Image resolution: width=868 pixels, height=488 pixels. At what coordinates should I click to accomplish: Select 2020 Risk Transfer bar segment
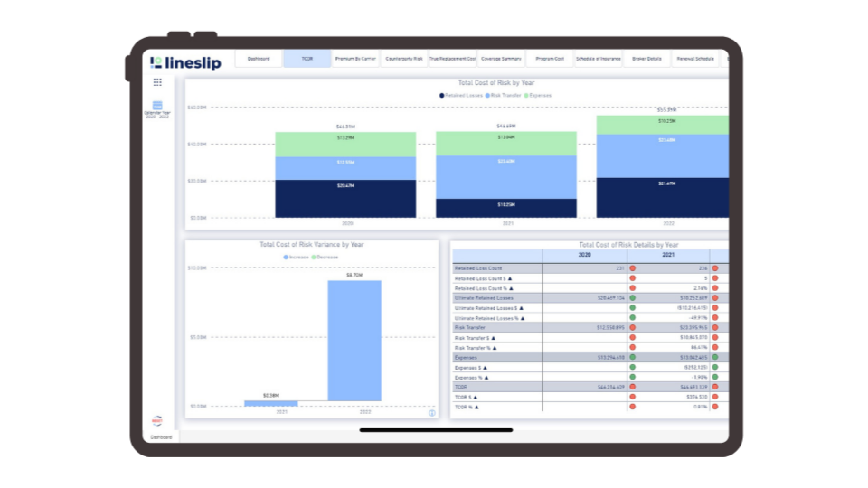coord(345,169)
